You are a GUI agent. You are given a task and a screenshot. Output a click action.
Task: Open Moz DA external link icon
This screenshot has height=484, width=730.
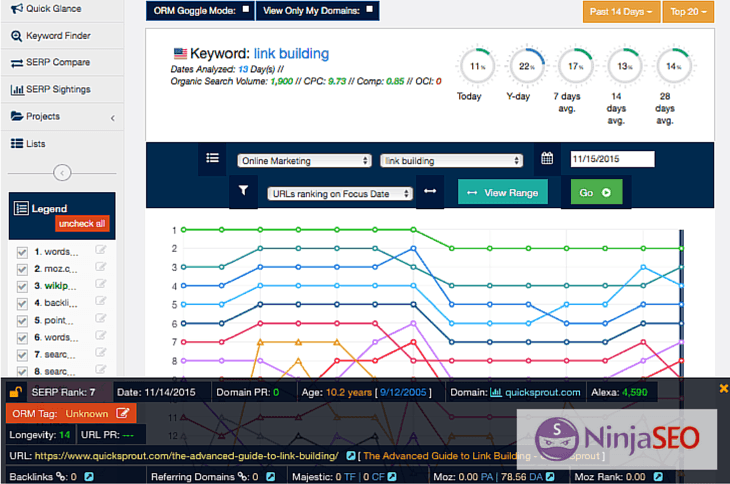click(550, 477)
